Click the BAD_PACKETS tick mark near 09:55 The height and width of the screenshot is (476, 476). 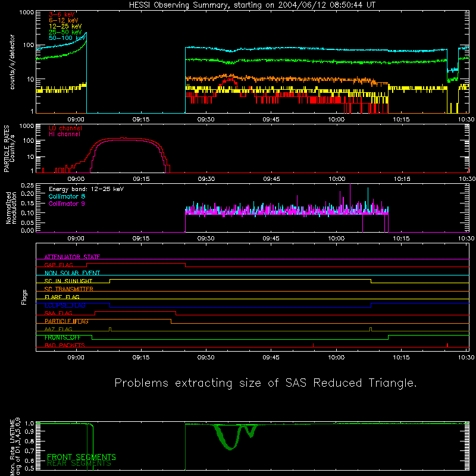coord(313,345)
